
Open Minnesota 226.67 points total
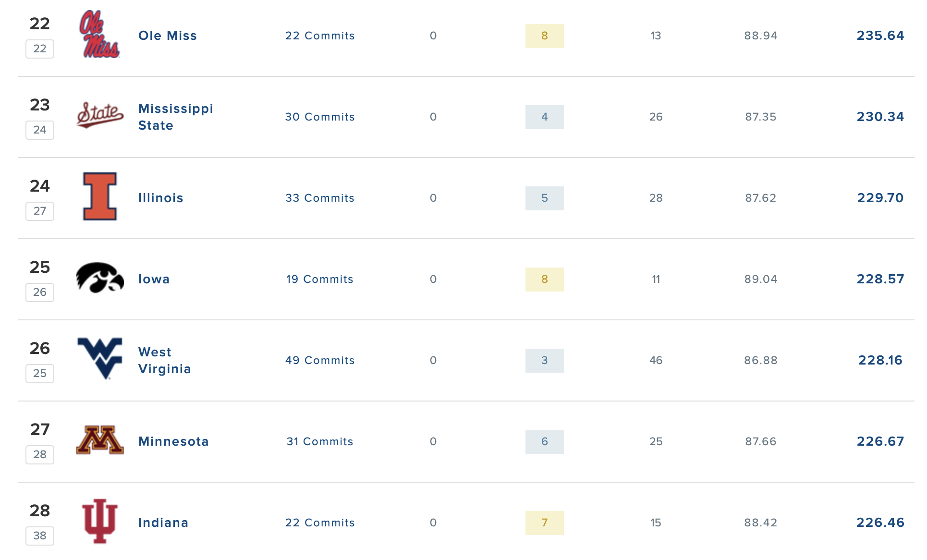tap(880, 441)
